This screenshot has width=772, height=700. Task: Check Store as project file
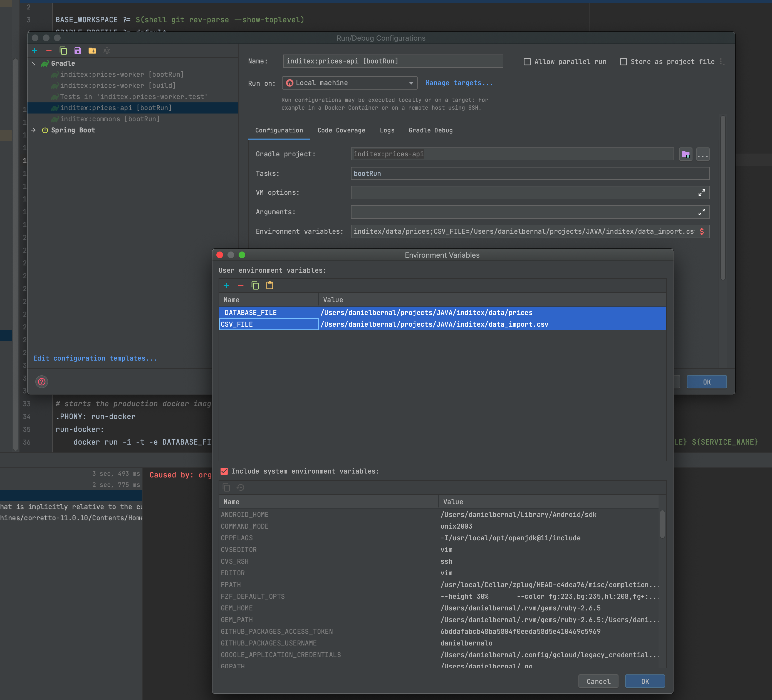tap(623, 62)
